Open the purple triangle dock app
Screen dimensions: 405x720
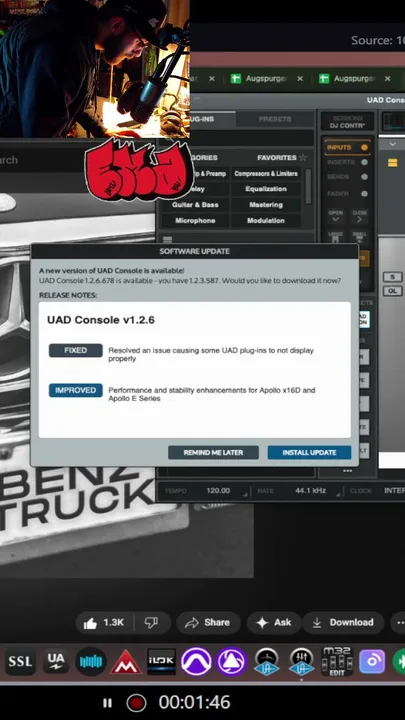point(231,662)
